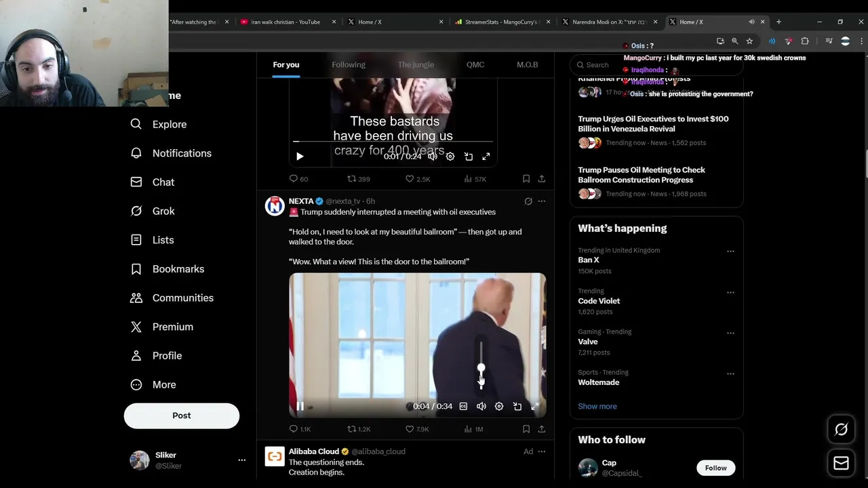Open options for the Code Violet trend
This screenshot has width=868, height=488.
pyautogui.click(x=730, y=292)
